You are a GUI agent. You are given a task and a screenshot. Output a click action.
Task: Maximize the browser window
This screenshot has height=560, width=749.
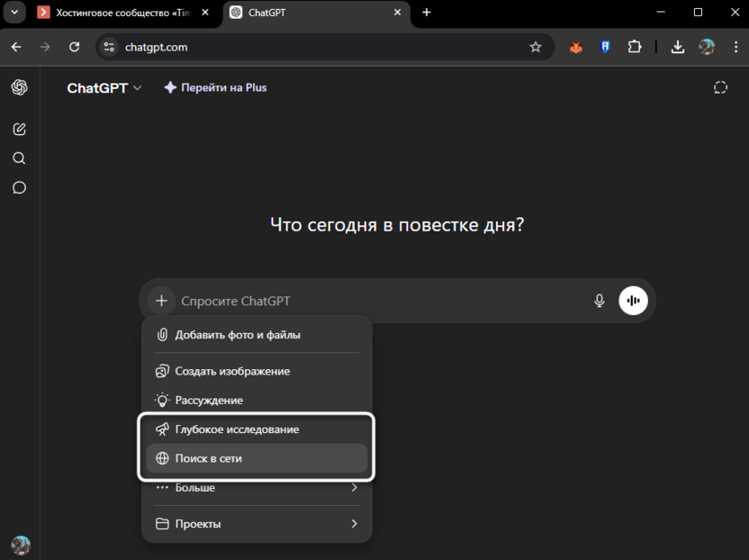click(x=698, y=13)
